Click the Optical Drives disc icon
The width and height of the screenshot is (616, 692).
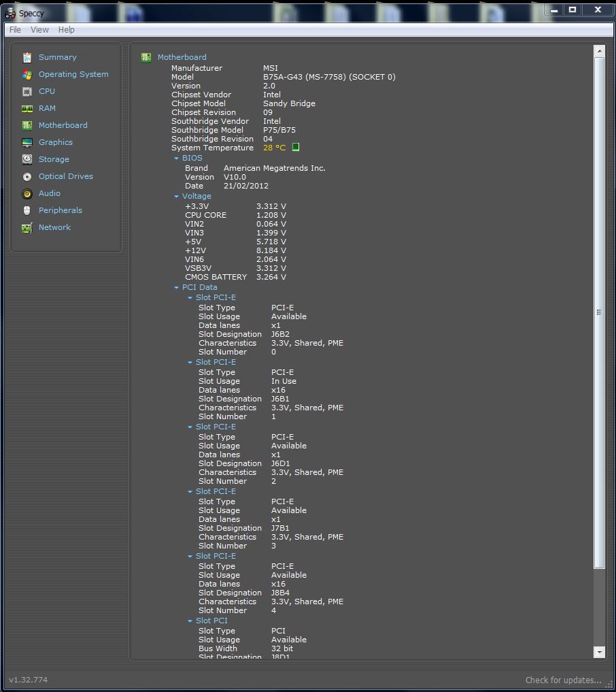pyautogui.click(x=27, y=176)
